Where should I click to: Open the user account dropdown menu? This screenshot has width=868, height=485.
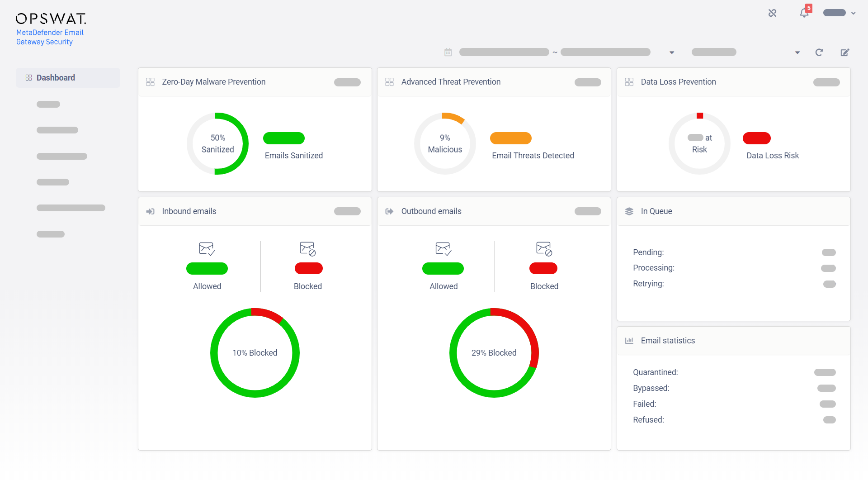coord(839,13)
